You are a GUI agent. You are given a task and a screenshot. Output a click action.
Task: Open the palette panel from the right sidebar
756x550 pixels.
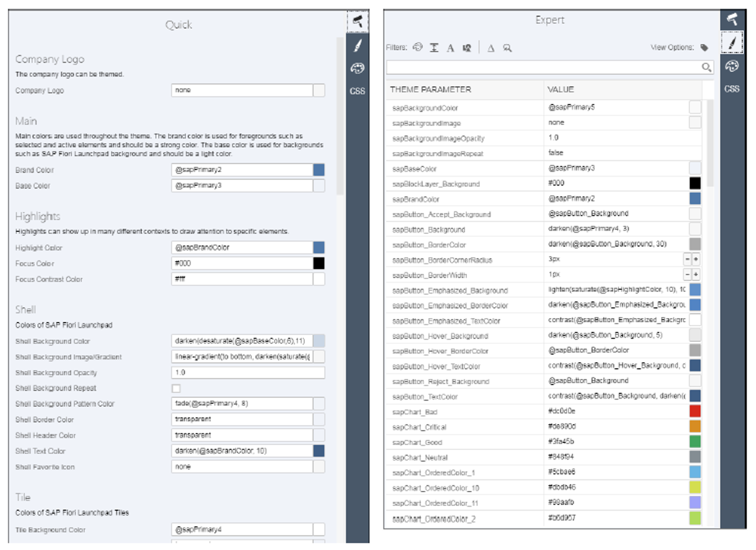click(731, 65)
